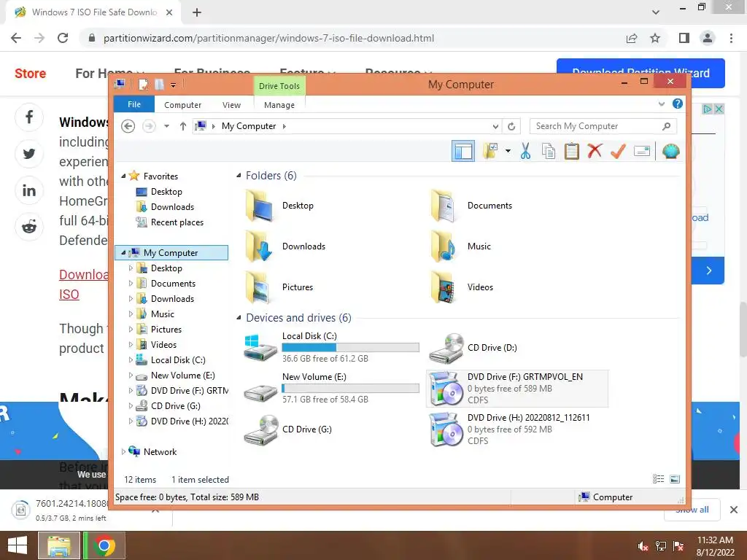This screenshot has width=747, height=560.
Task: Open recent locations dropdown arrow
Action: coord(166,126)
